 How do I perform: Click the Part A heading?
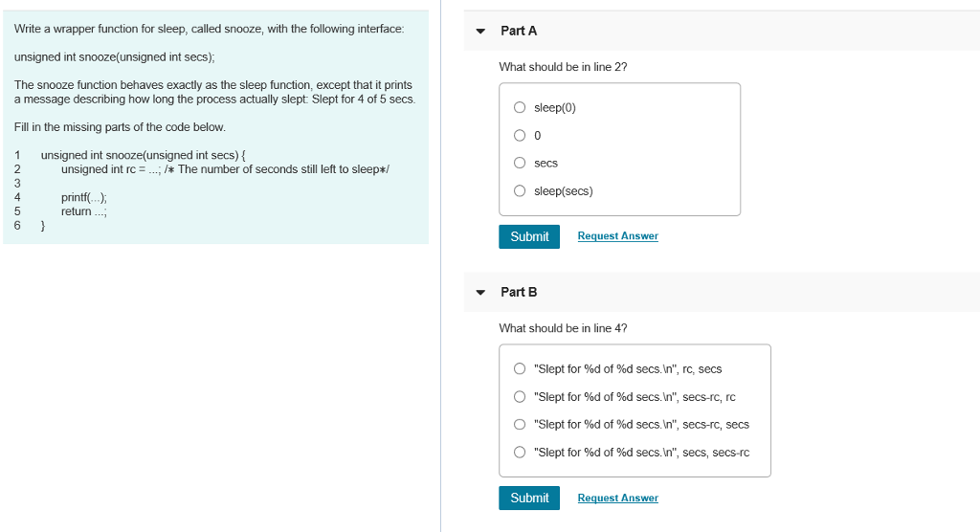(x=519, y=31)
